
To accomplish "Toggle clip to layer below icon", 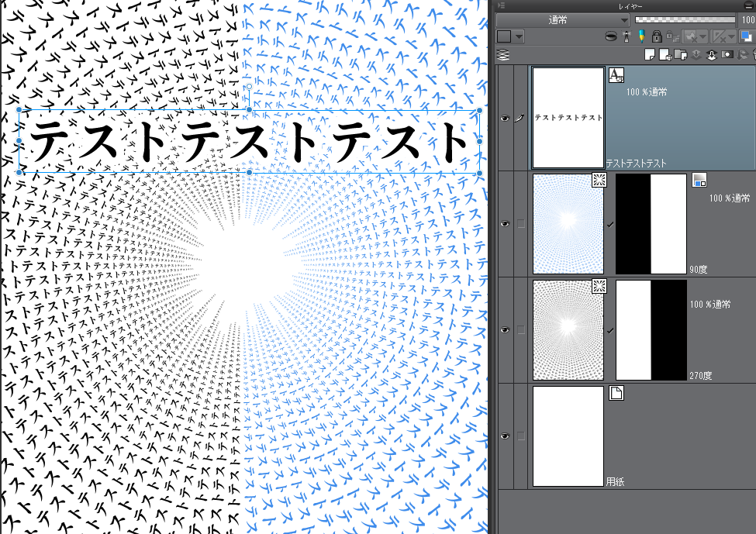I will coord(611,36).
